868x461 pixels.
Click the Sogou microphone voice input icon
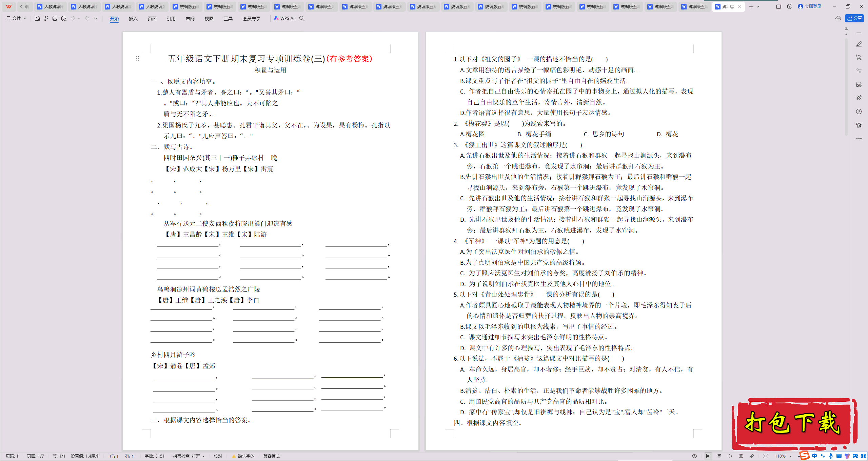point(831,456)
